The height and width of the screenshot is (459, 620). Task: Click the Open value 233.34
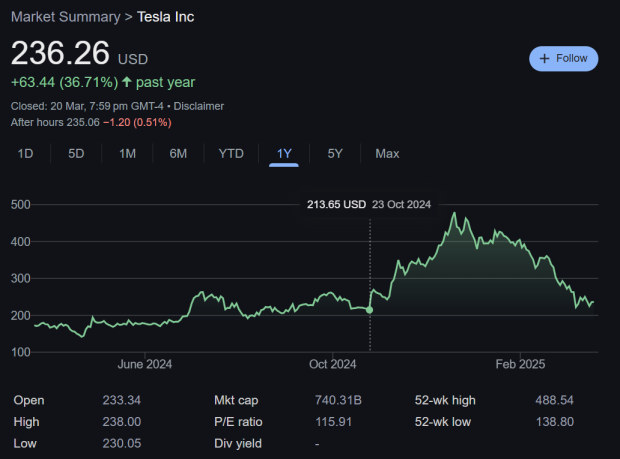pos(121,400)
